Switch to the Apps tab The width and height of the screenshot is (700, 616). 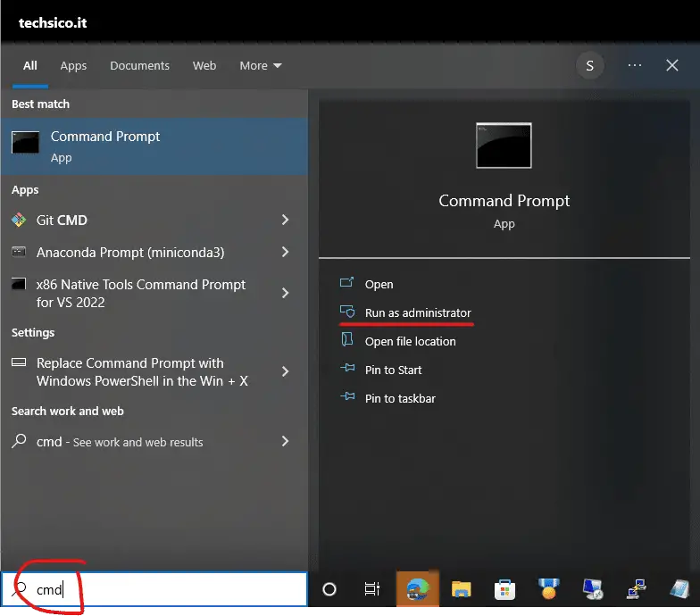coord(73,66)
